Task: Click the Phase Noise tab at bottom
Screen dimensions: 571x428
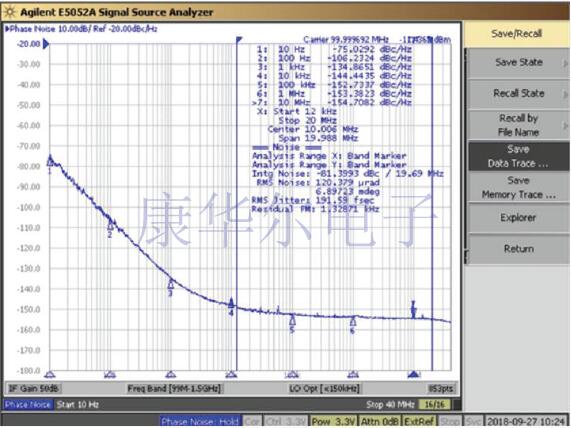Action: pyautogui.click(x=28, y=405)
